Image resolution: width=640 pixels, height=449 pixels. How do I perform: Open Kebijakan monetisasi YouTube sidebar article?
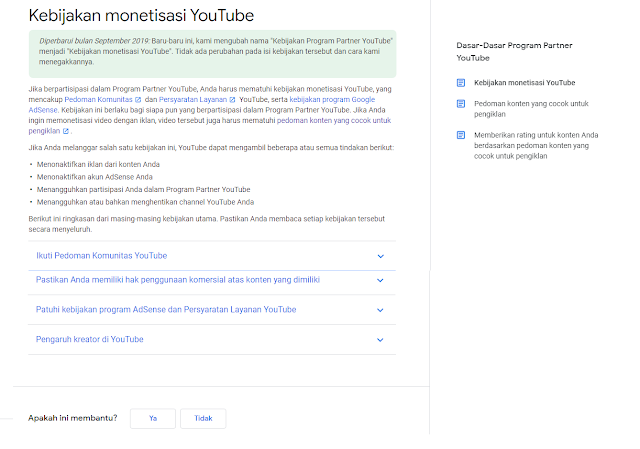pos(524,83)
